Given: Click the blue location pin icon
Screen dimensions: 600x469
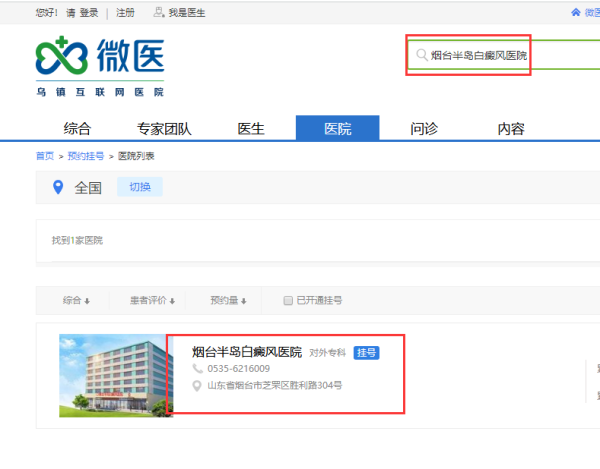Looking at the screenshot, I should [58, 187].
